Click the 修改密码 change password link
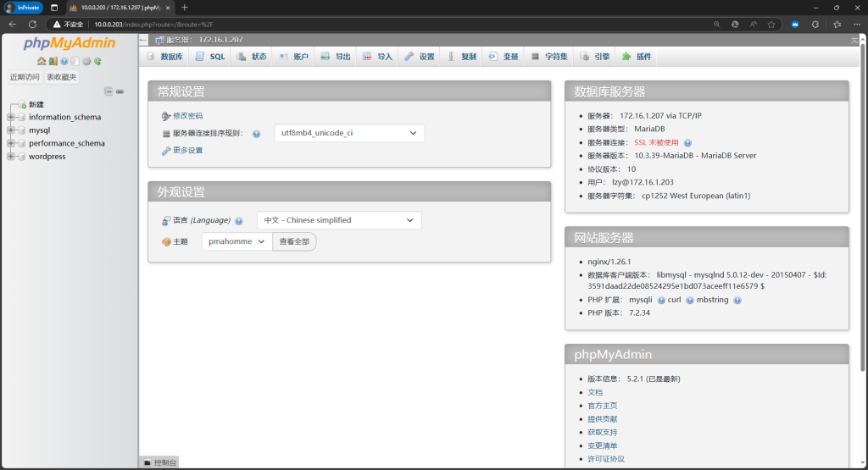The width and height of the screenshot is (868, 470). pos(187,115)
